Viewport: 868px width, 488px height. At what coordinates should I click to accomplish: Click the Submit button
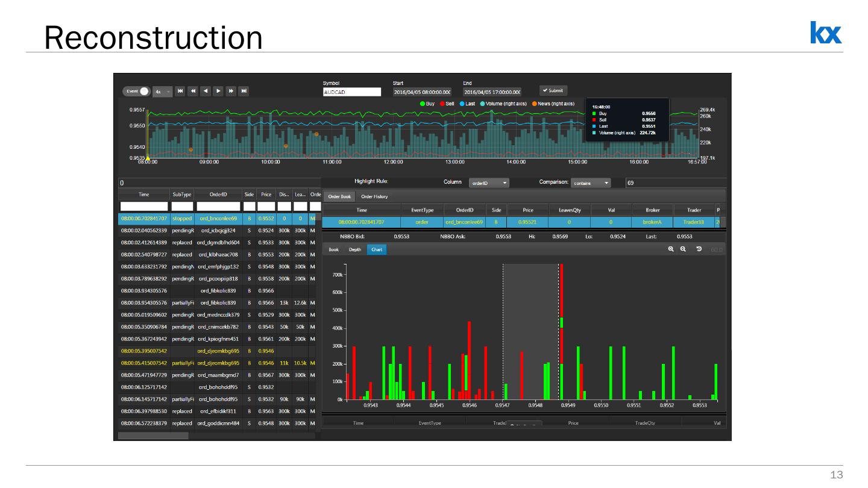[553, 90]
